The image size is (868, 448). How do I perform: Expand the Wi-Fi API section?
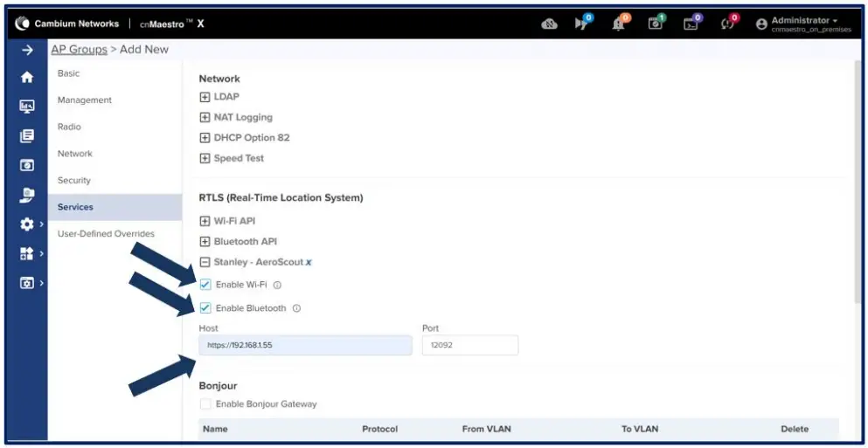(x=205, y=221)
